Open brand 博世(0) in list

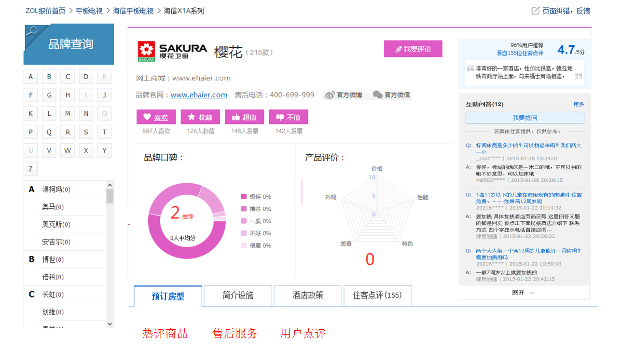(53, 259)
